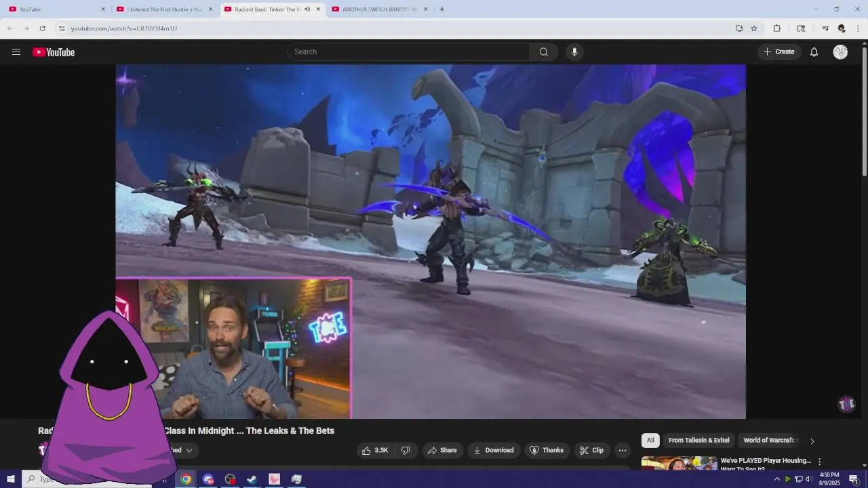View site information icon in address bar
The width and height of the screenshot is (868, 488).
[61, 28]
